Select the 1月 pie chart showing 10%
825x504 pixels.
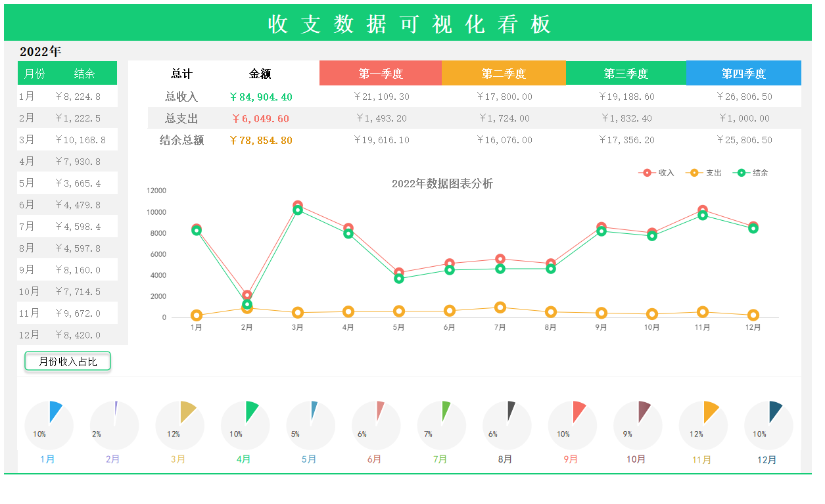click(47, 424)
